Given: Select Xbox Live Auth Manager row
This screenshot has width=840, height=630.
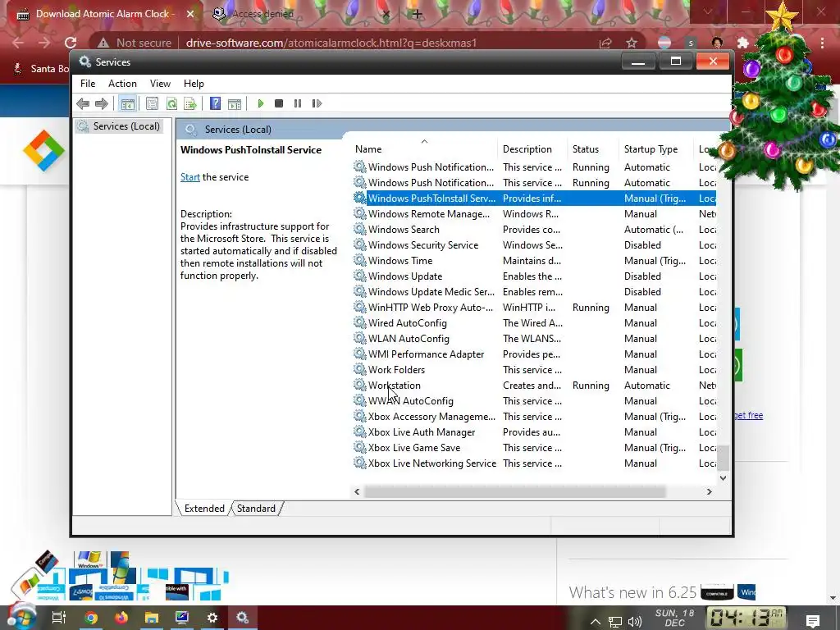Looking at the screenshot, I should 534,431.
